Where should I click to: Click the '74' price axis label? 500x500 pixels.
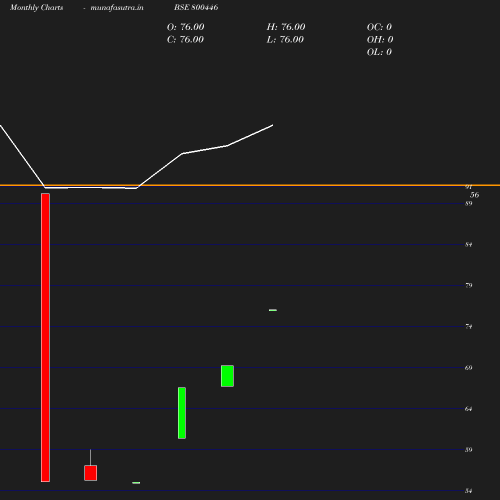(x=469, y=327)
